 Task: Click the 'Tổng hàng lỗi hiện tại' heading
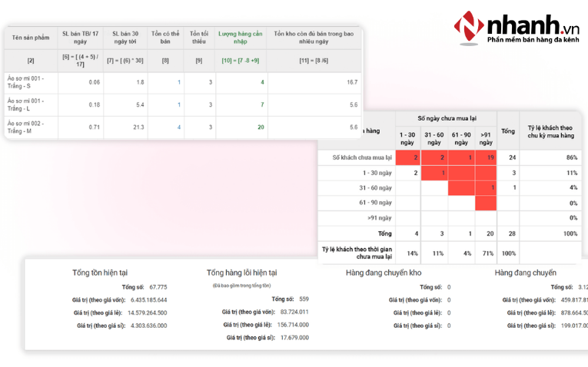pyautogui.click(x=241, y=273)
